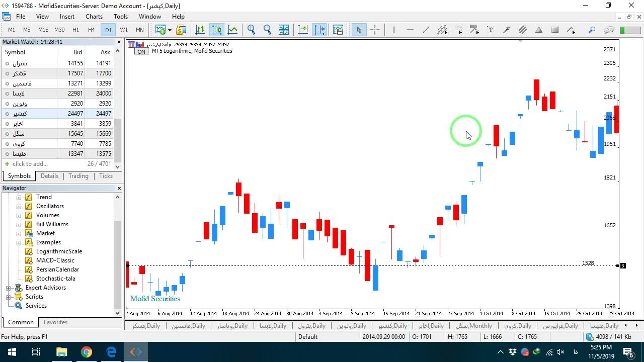
Task: Switch timeframe to W1
Action: tap(124, 30)
